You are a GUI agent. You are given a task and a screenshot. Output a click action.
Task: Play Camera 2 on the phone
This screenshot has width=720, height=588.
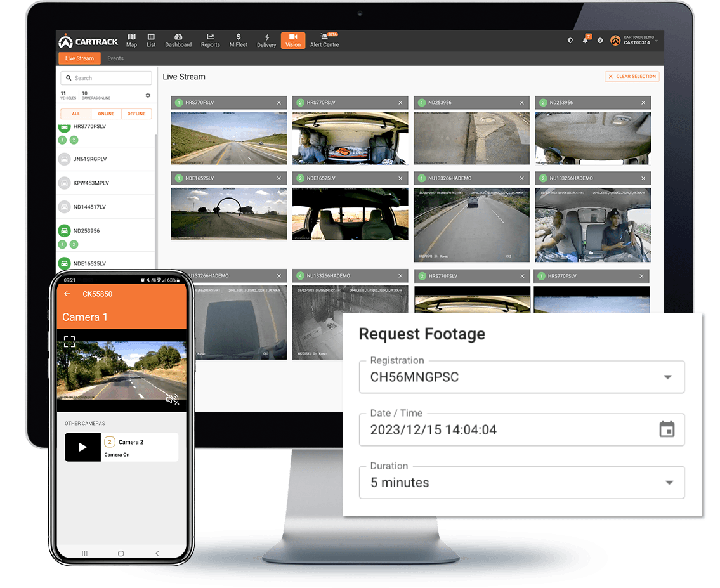(82, 447)
